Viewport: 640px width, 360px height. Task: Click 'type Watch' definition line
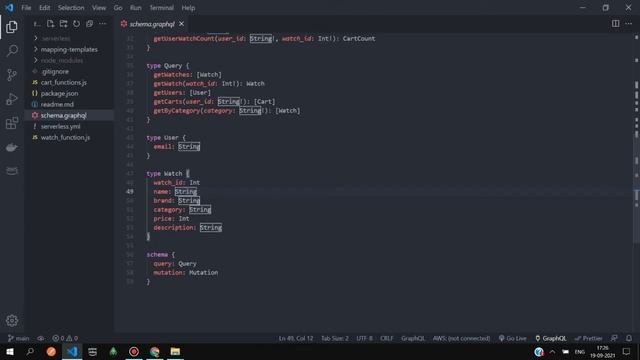168,173
